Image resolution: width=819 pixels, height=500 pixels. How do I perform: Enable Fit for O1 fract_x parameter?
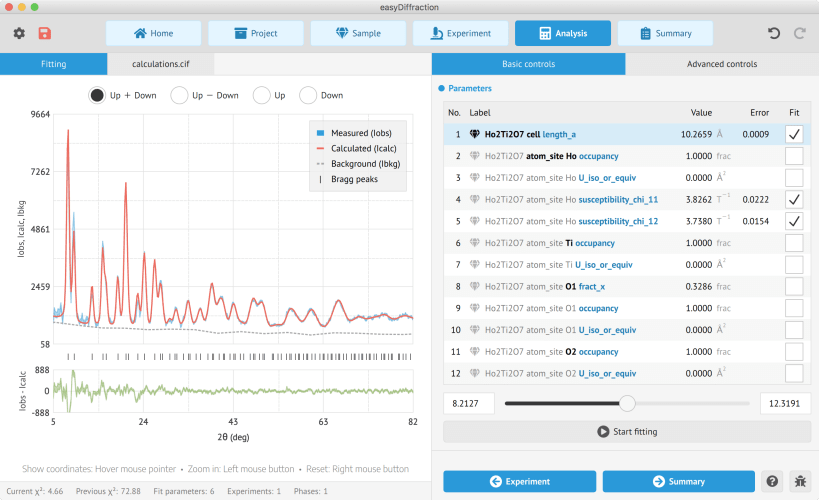tap(794, 286)
